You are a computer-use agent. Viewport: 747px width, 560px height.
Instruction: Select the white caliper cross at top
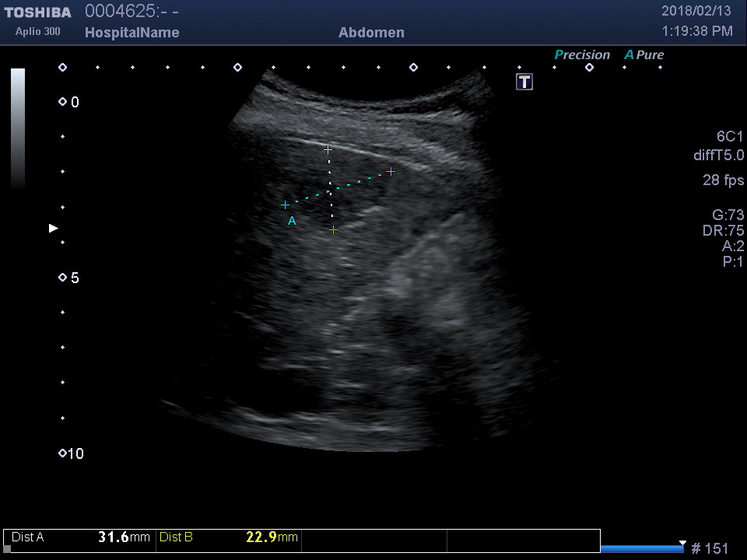point(328,149)
